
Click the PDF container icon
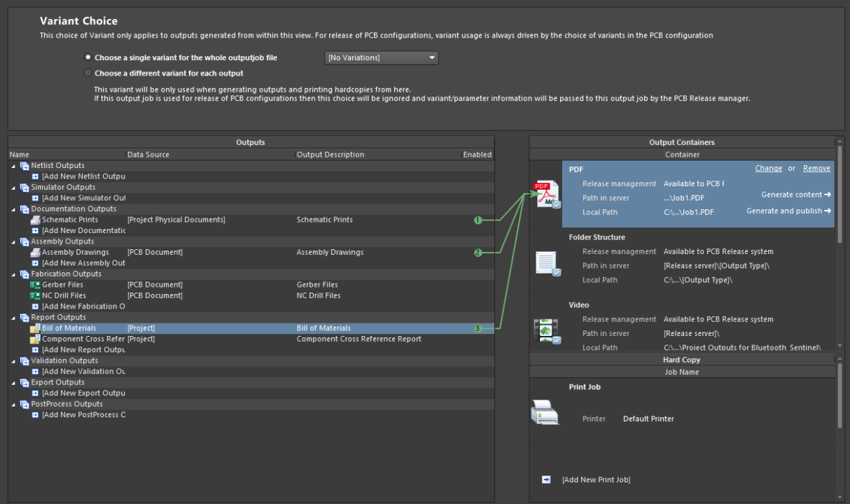(546, 195)
